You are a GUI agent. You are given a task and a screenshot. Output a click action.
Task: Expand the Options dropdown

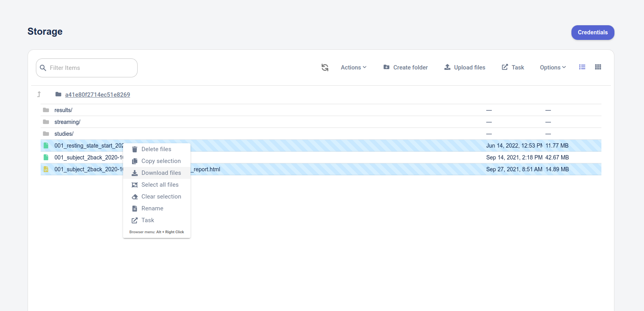[553, 67]
